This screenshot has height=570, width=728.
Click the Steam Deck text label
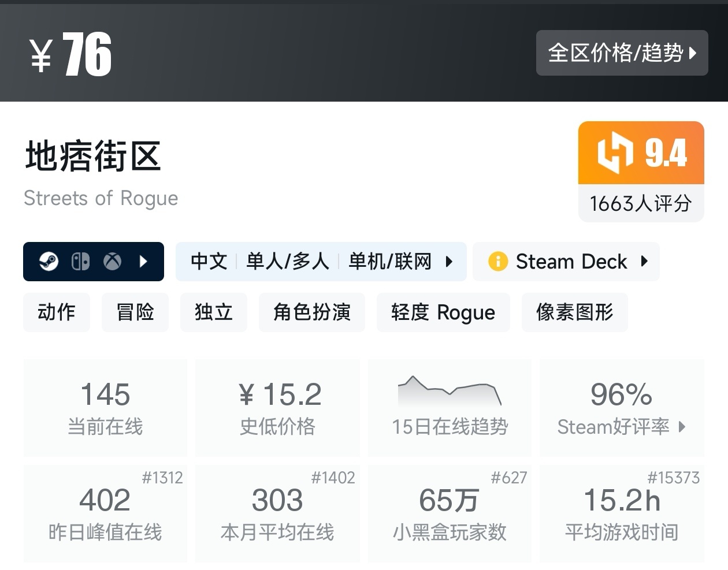(x=571, y=262)
